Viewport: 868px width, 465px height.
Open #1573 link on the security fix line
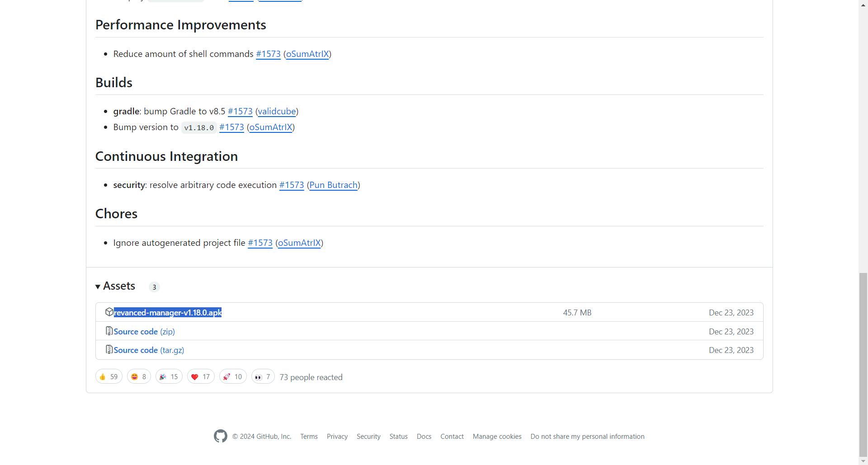[292, 185]
